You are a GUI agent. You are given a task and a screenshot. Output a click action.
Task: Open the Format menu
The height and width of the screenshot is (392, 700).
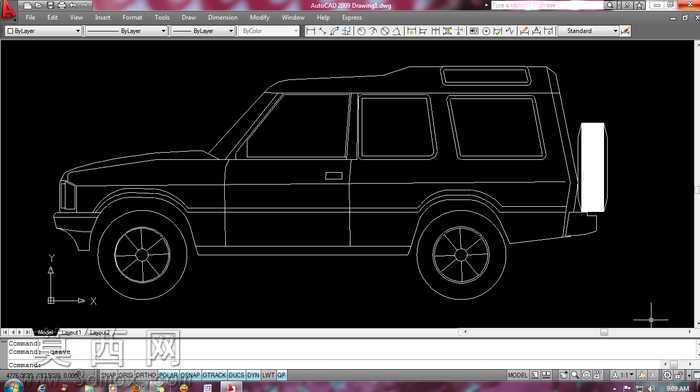132,17
